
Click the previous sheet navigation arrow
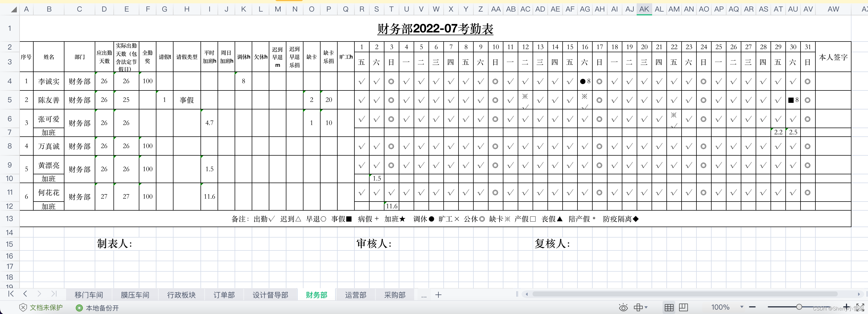(x=25, y=294)
